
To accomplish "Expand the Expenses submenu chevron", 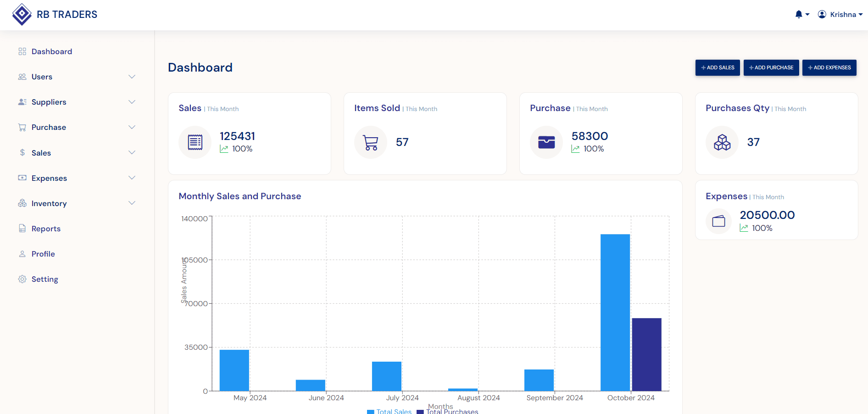I will point(132,178).
